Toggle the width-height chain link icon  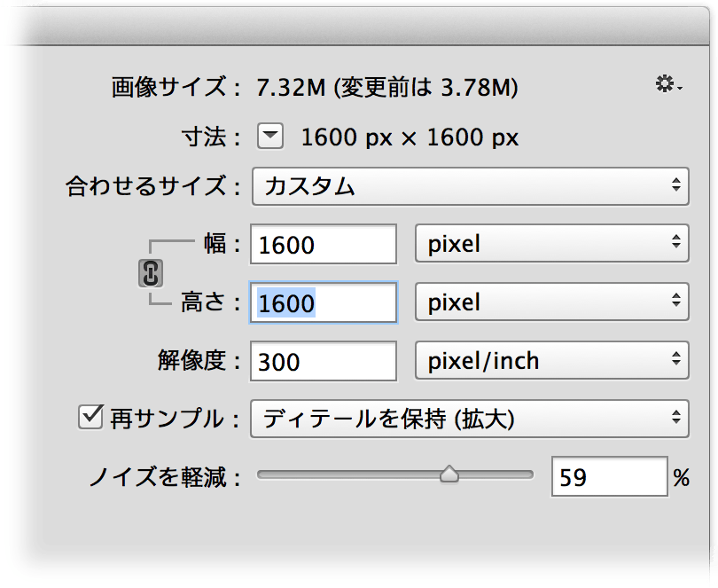[151, 274]
